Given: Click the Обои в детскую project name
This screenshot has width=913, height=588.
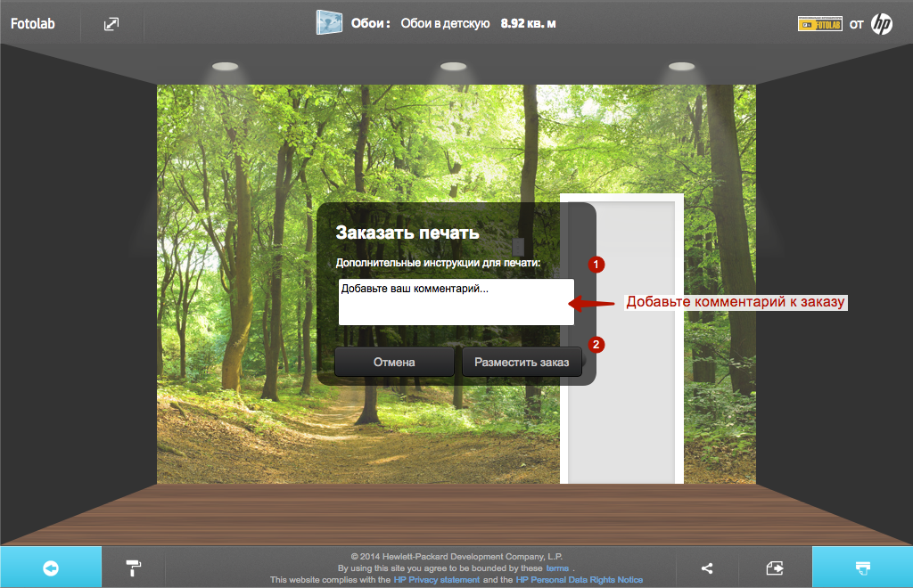Looking at the screenshot, I should [x=446, y=24].
